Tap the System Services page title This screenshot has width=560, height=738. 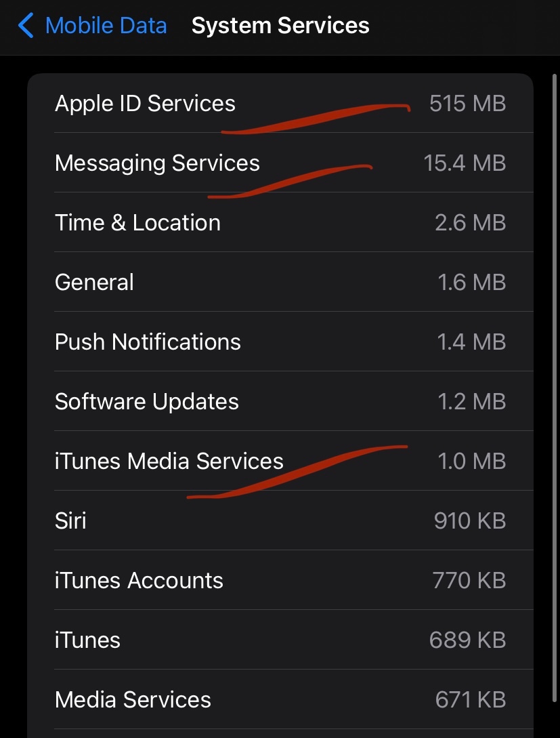point(280,26)
